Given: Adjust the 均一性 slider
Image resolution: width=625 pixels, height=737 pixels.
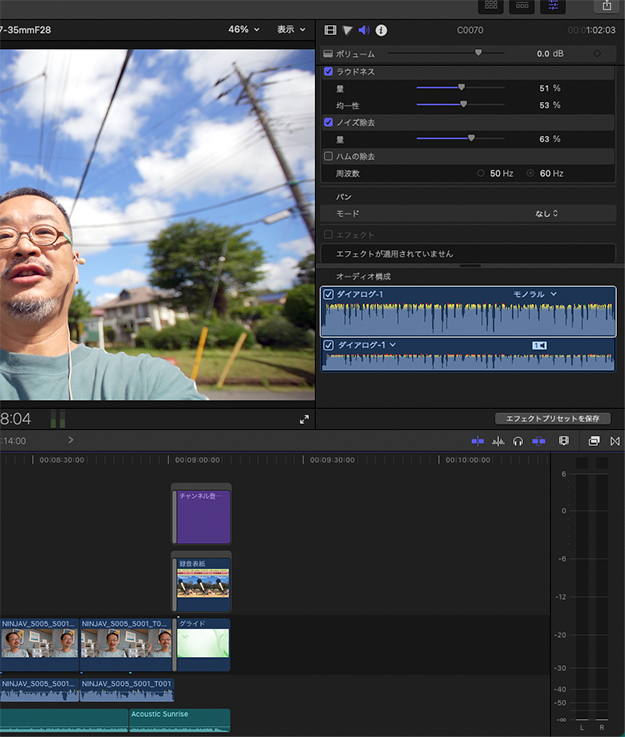Looking at the screenshot, I should click(x=463, y=104).
